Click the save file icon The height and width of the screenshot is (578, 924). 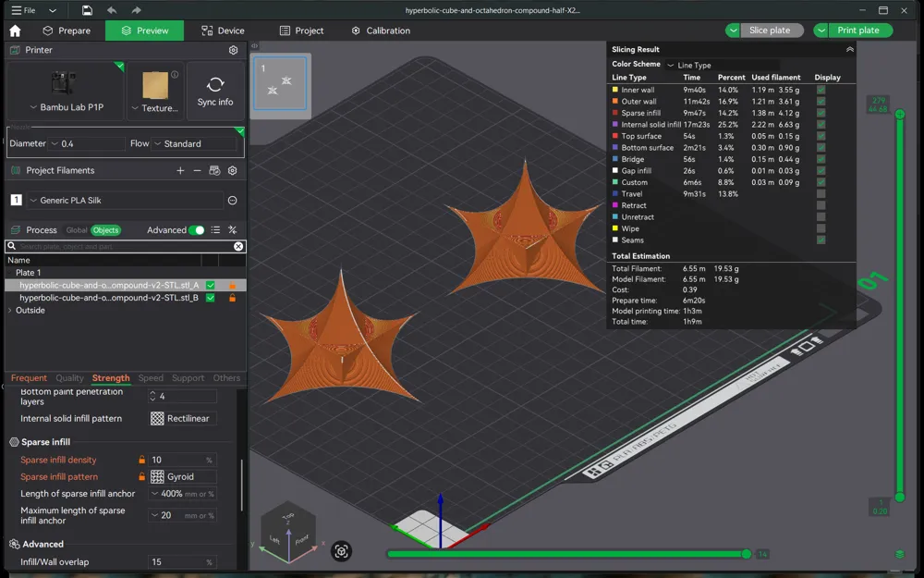tap(87, 10)
